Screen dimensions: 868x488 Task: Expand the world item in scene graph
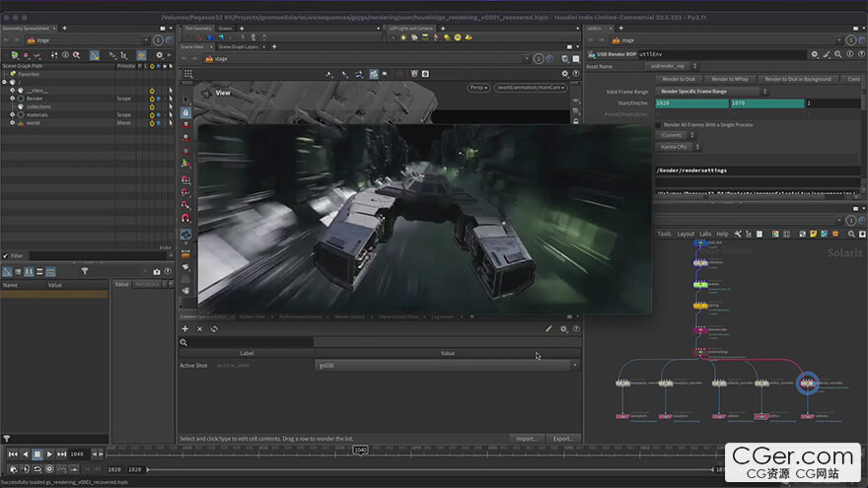click(13, 123)
